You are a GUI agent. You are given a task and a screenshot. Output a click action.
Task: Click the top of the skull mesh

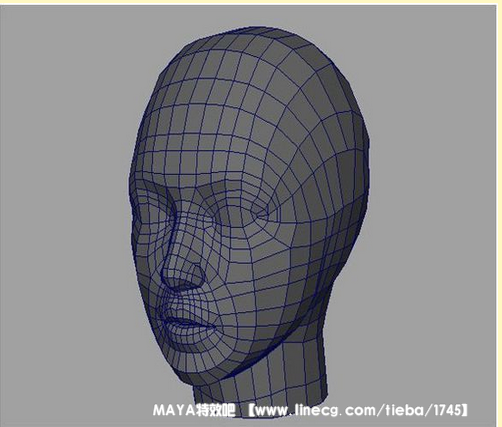point(253,43)
